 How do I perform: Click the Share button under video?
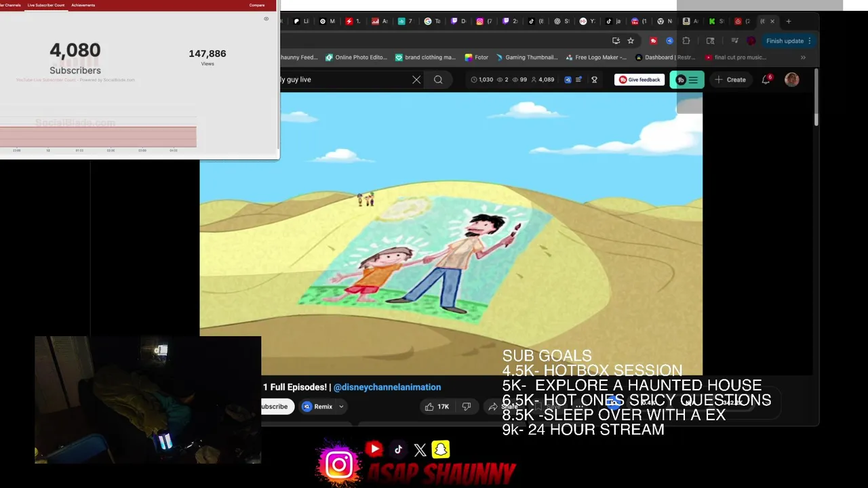(503, 407)
